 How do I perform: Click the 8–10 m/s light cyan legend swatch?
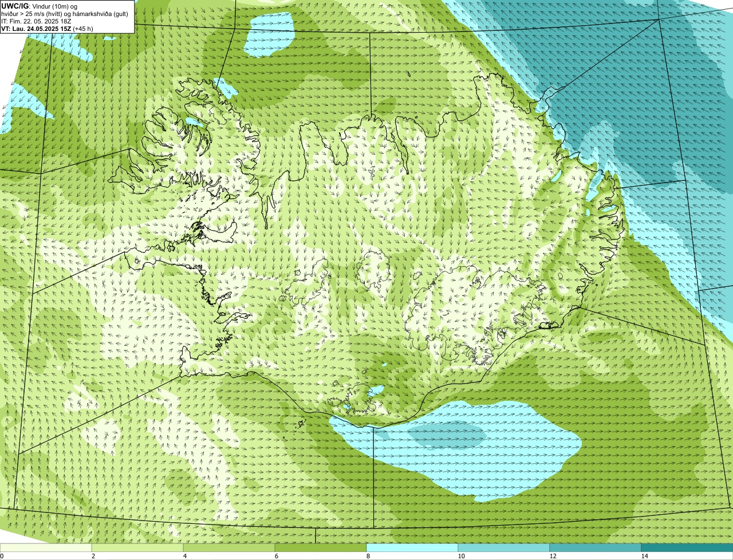coord(412,547)
